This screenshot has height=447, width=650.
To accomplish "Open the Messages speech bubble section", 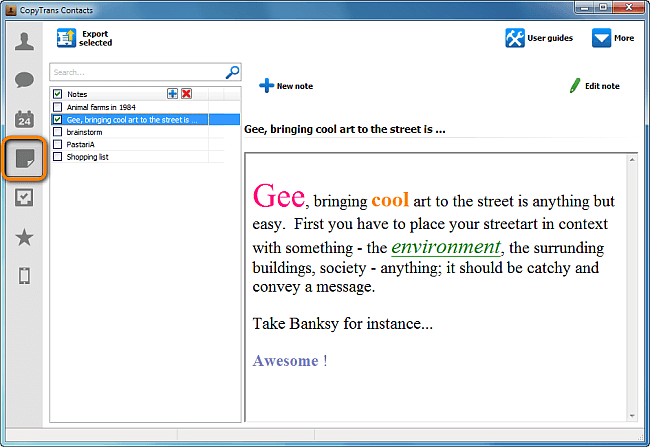I will pos(24,80).
